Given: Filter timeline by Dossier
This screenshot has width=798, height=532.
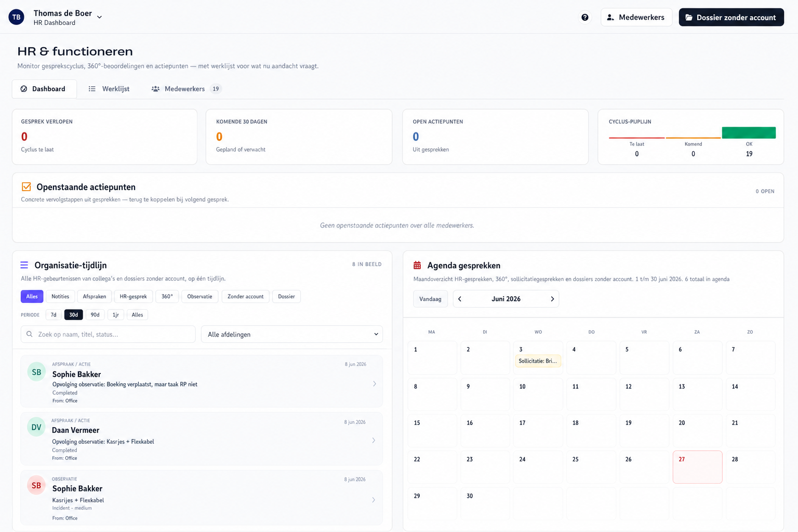Looking at the screenshot, I should click(286, 296).
